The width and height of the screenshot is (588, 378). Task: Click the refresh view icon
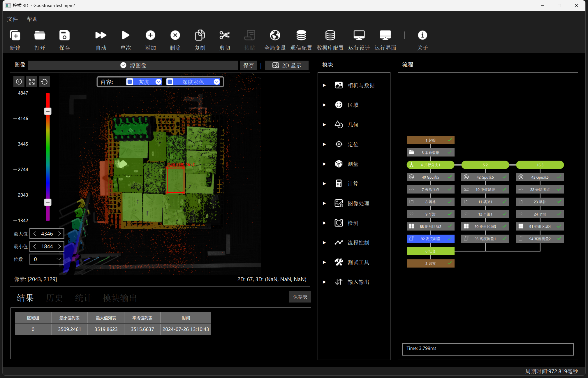pyautogui.click(x=45, y=82)
